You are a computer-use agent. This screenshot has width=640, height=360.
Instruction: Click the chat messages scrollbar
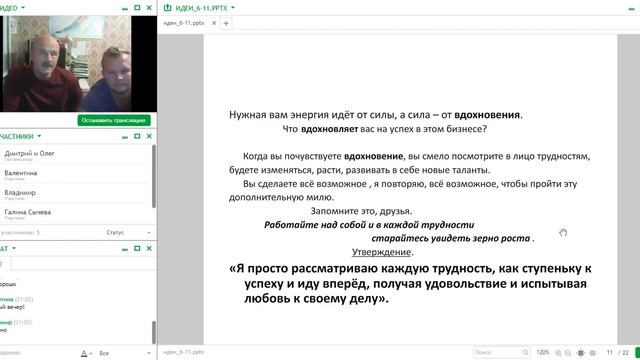154,332
